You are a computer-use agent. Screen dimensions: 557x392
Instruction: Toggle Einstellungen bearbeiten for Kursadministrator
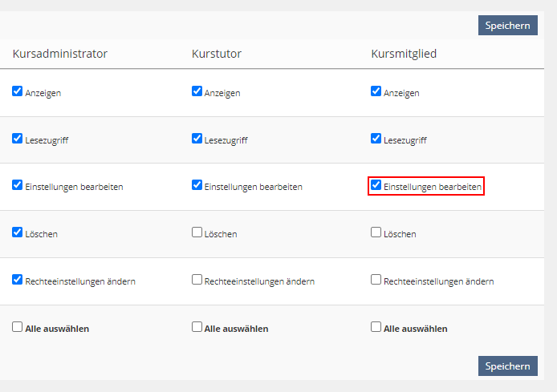coord(18,185)
